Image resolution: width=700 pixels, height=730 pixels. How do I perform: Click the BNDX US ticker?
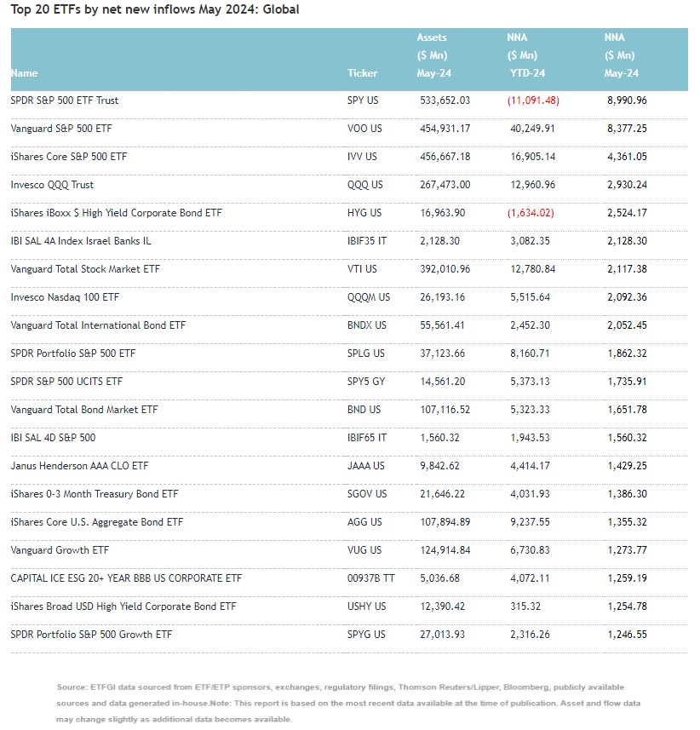pyautogui.click(x=368, y=325)
